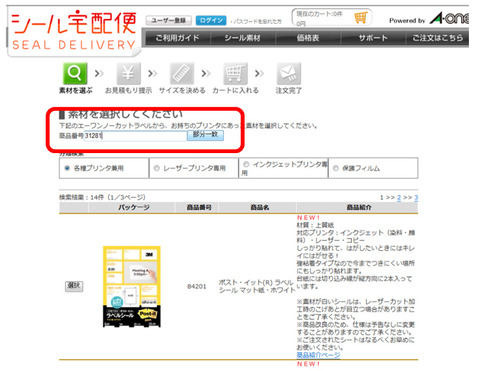480x370 pixels.
Task: Click the サイズを決める ruler step icon
Action: tap(182, 73)
